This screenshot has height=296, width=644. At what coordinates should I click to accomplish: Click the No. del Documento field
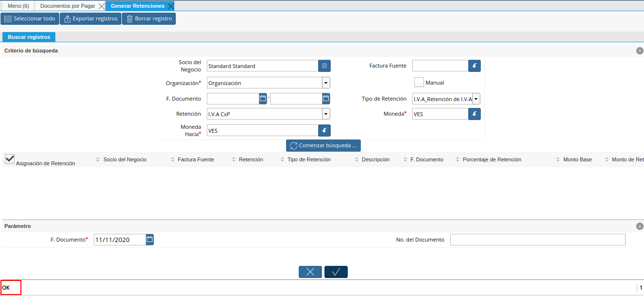click(538, 240)
